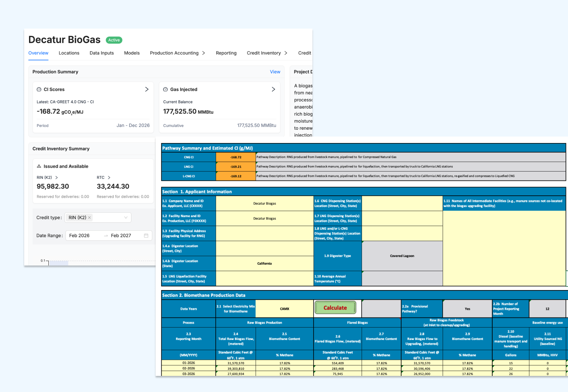Open the Reporting tab
Image resolution: width=568 pixels, height=392 pixels.
click(226, 53)
